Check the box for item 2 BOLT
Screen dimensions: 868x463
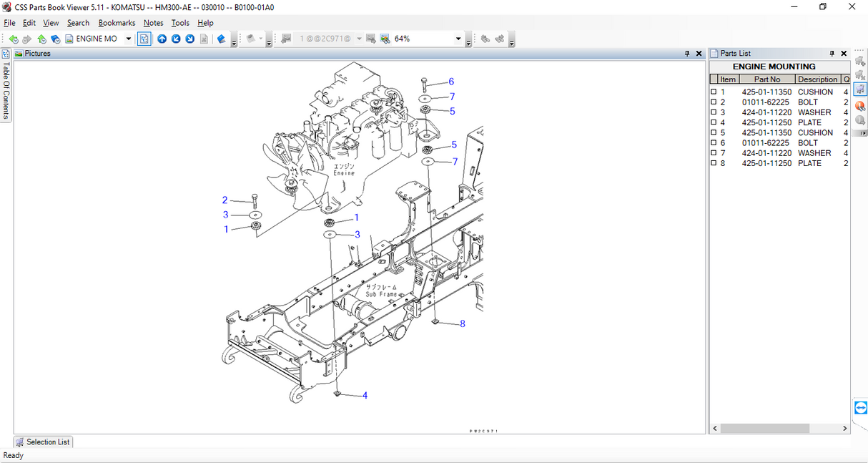coord(714,102)
